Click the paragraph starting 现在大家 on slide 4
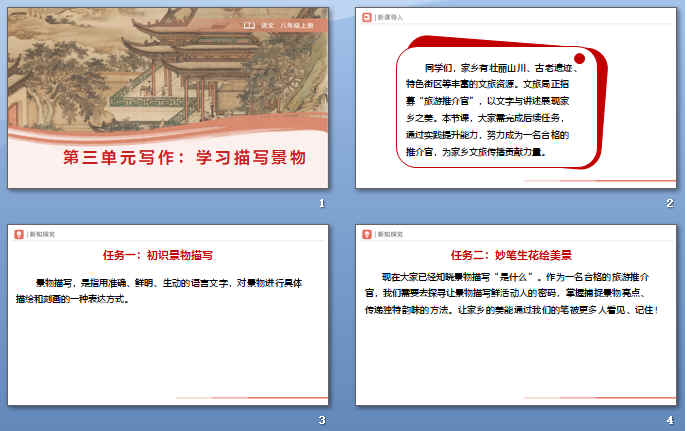The width and height of the screenshot is (685, 431). (x=512, y=293)
